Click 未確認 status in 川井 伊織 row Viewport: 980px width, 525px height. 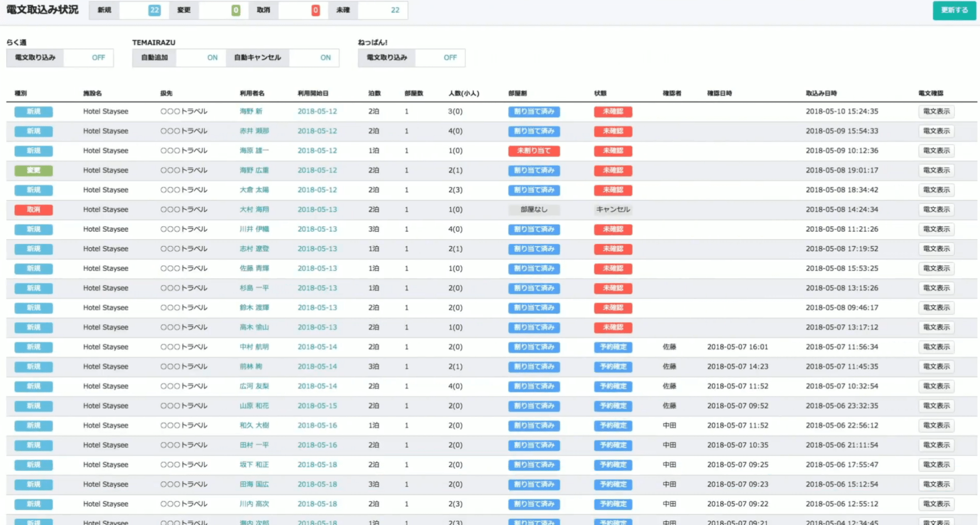[x=613, y=229]
